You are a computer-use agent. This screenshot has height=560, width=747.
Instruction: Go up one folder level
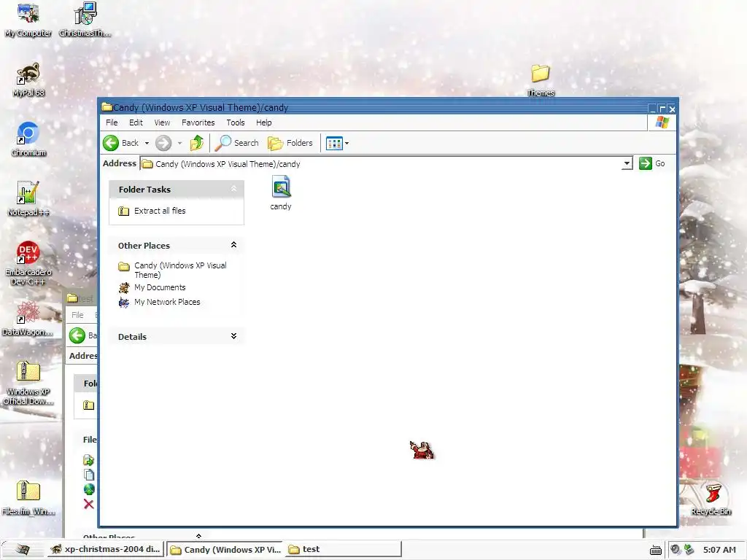(x=196, y=143)
